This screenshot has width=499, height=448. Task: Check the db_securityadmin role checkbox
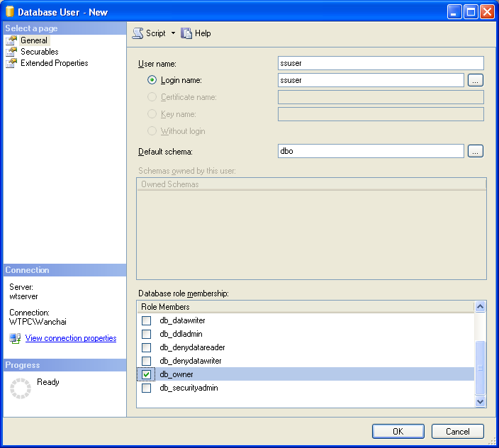[x=147, y=388]
